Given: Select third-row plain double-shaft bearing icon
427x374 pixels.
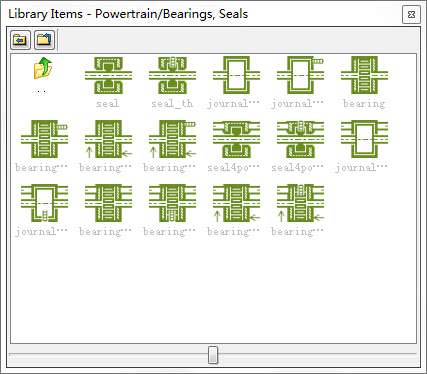Looking at the screenshot, I should click(x=108, y=203).
